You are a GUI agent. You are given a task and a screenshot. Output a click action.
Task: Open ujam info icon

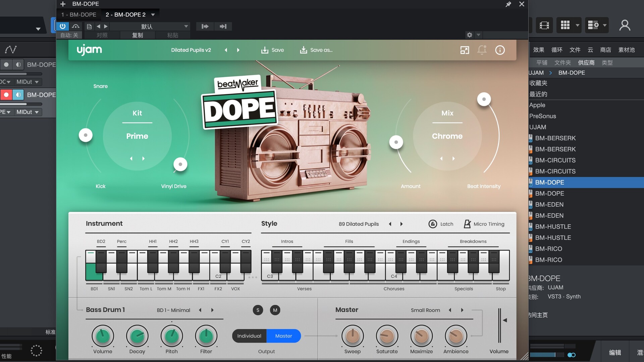click(500, 50)
